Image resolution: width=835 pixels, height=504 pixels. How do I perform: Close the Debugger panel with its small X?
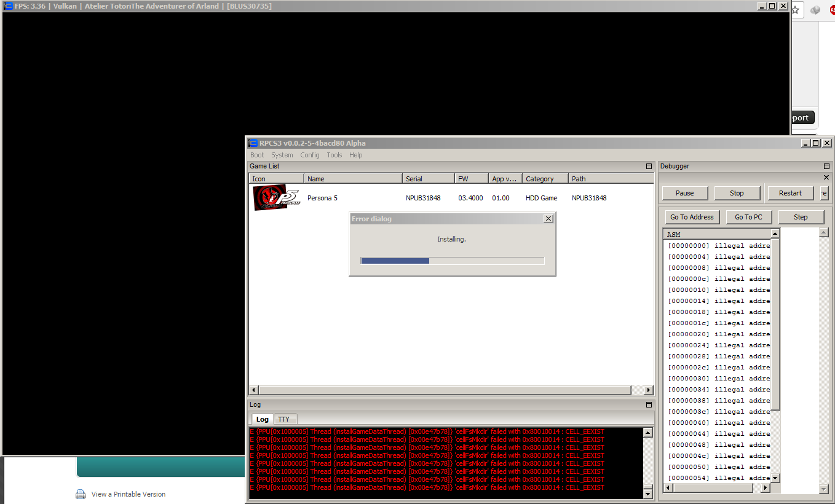point(826,178)
